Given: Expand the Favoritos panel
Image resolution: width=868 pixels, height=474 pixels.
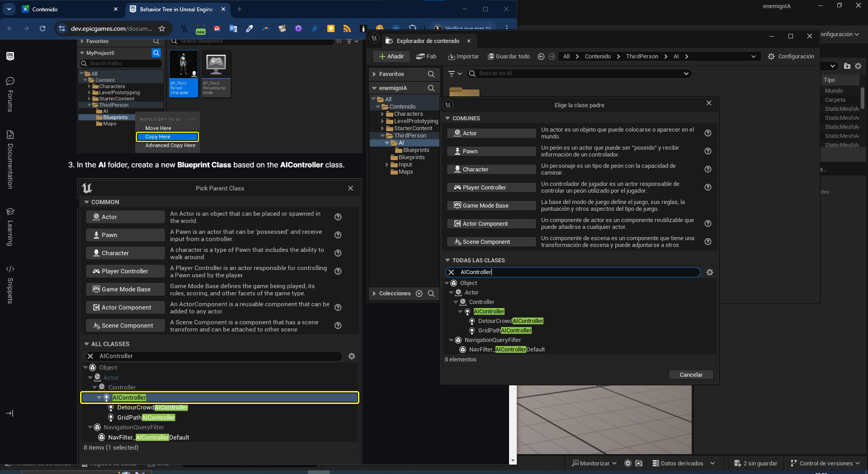Looking at the screenshot, I should click(374, 74).
